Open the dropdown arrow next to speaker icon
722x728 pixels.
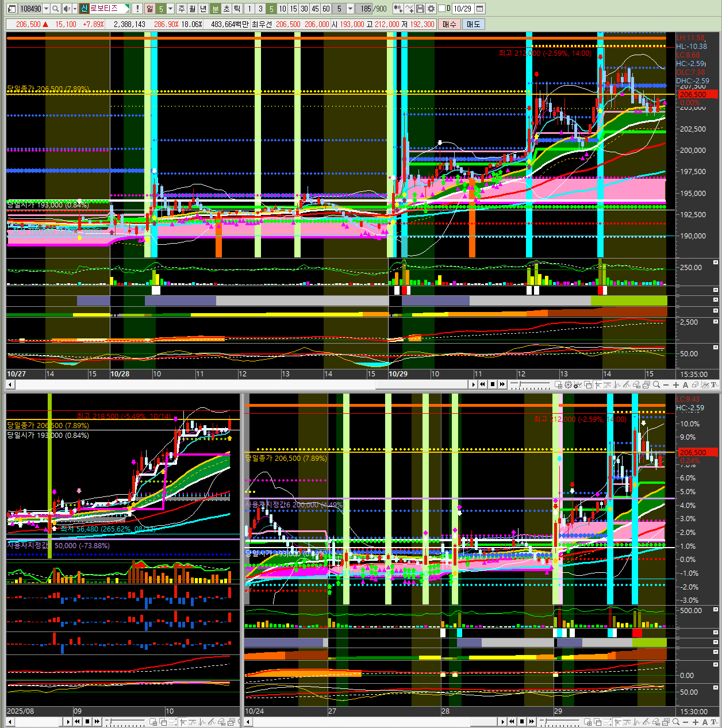tap(75, 9)
